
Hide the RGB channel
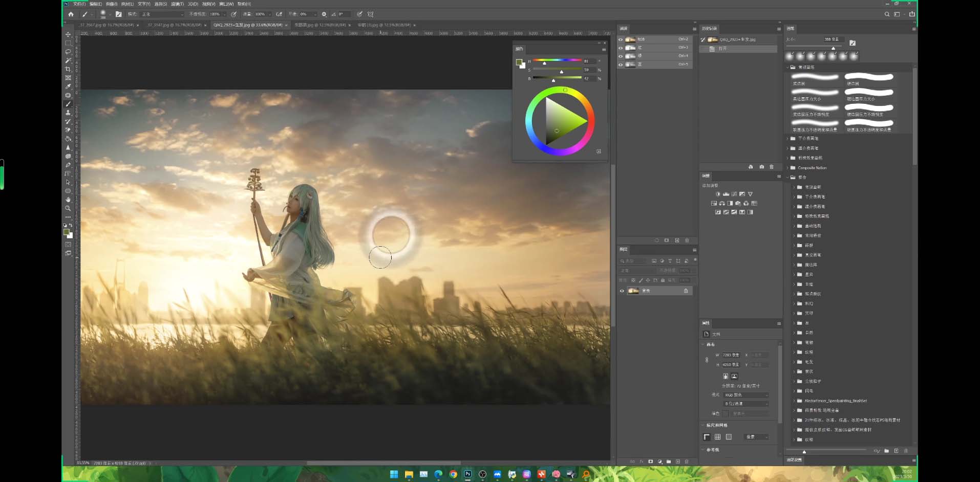point(621,39)
